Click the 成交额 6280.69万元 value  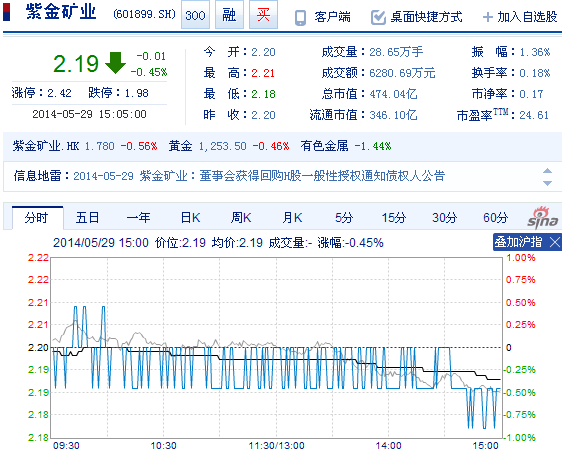point(402,73)
